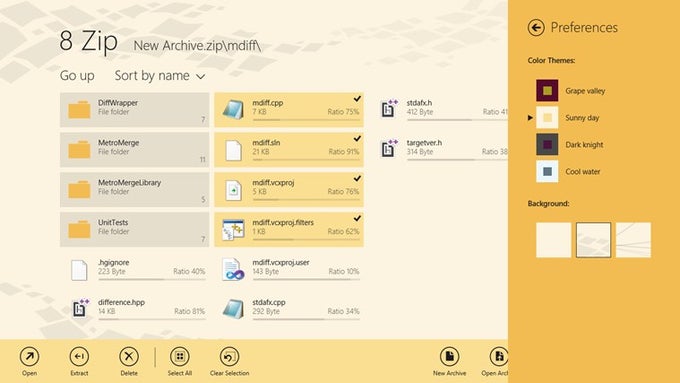Click the Sunny day color swatch
Screen dimensions: 680x383
tap(547, 118)
